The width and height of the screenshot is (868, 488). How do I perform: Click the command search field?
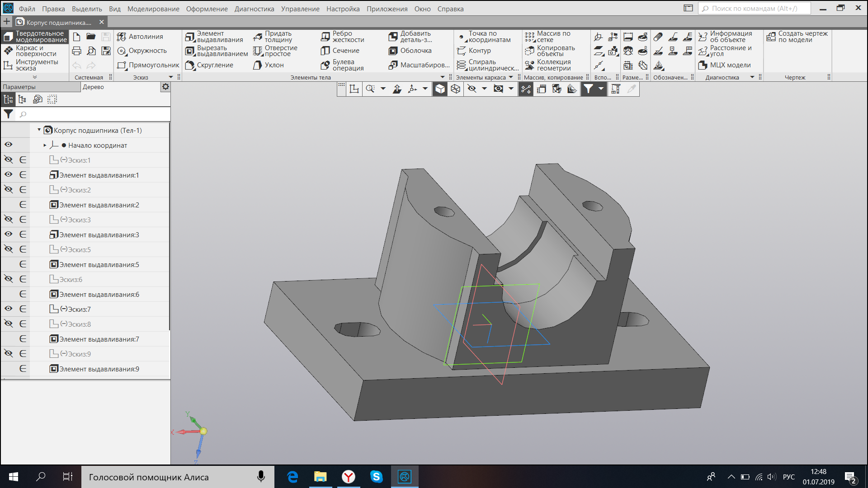coord(754,9)
